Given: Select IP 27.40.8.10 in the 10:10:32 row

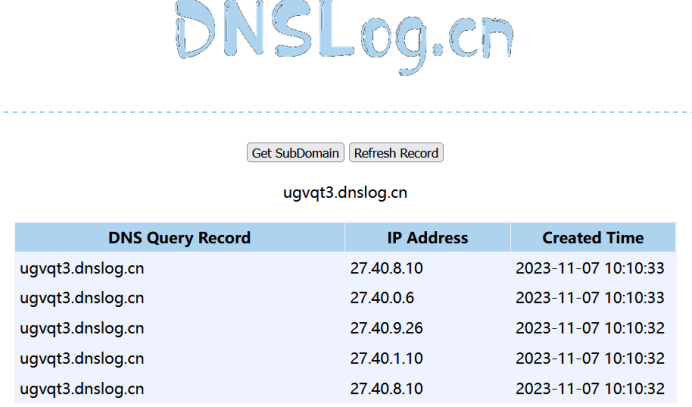Looking at the screenshot, I should tap(387, 388).
